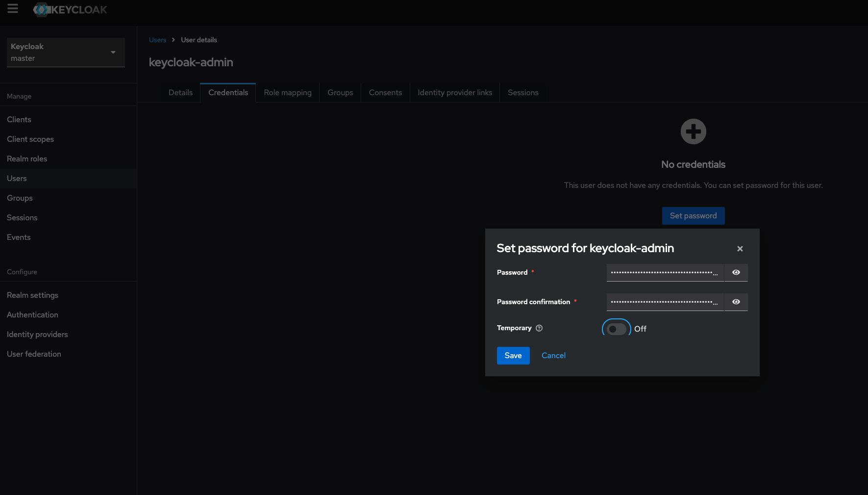Click the User details breadcrumb text
868x495 pixels.
tap(199, 40)
